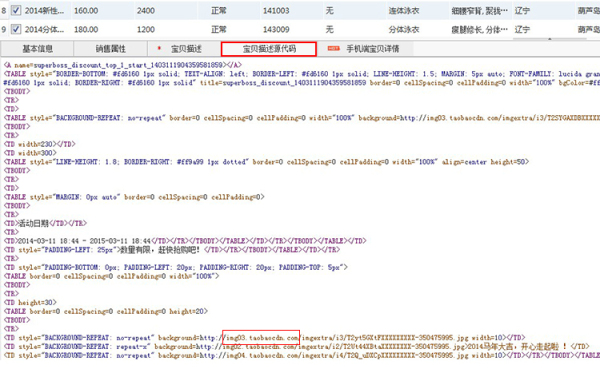This screenshot has width=600, height=373.
Task: Select row number 8 header cell
Action: [4, 11]
